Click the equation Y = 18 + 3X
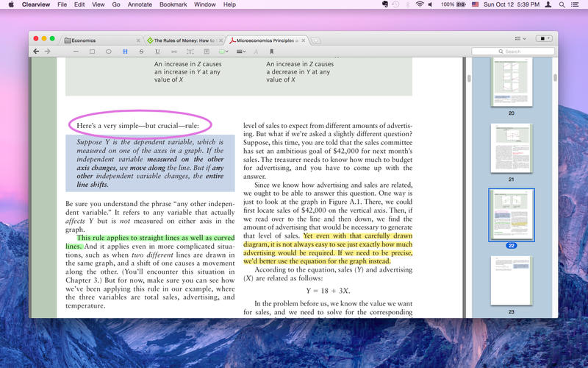 328,291
